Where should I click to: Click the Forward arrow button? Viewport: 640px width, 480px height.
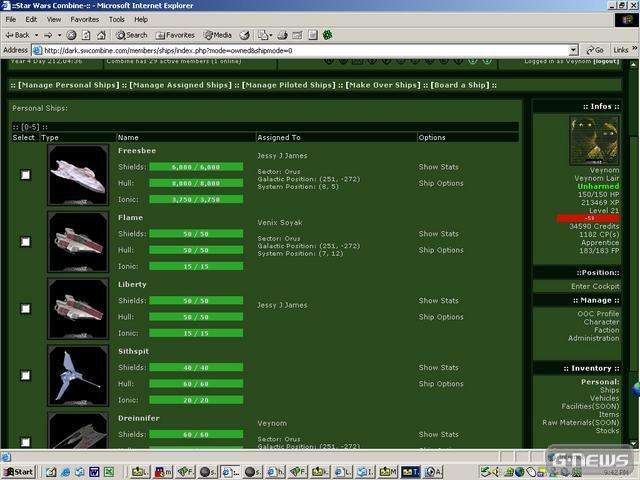click(x=48, y=35)
